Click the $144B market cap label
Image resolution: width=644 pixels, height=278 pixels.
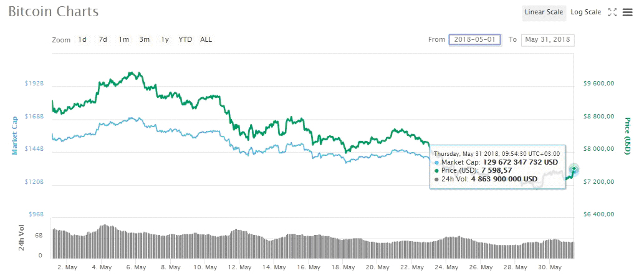coord(33,149)
